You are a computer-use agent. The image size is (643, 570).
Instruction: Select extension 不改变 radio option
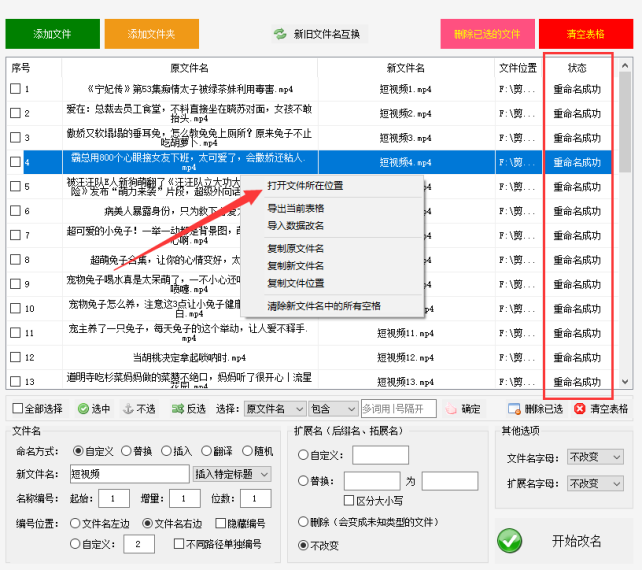(x=303, y=545)
